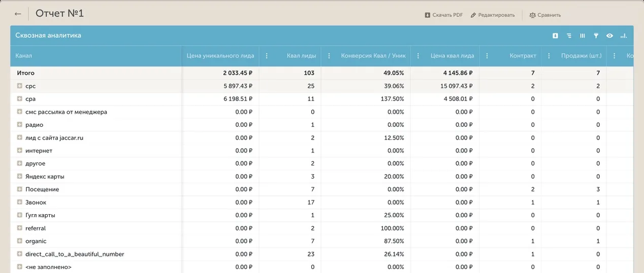Click the 87.50% organic conversion cell
This screenshot has width=644, height=273.
coord(394,241)
